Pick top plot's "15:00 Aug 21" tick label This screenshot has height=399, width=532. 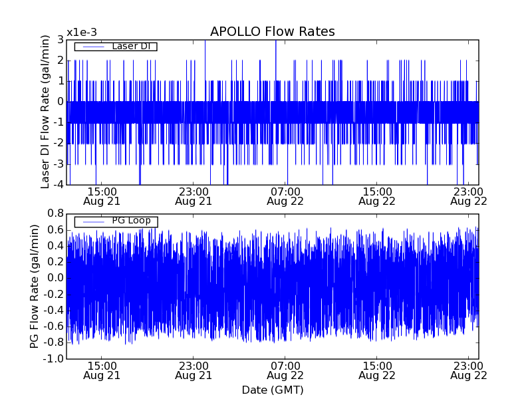pyautogui.click(x=102, y=196)
